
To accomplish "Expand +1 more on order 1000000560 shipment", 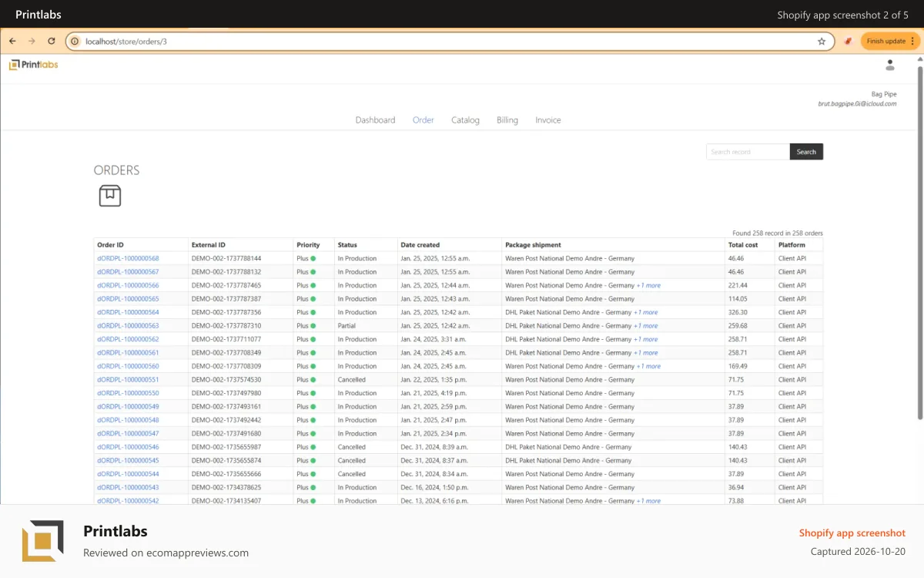I will click(x=648, y=366).
